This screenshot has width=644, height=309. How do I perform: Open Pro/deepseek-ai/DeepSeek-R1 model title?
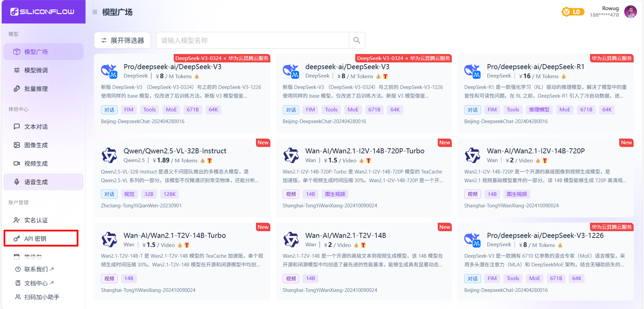[535, 67]
